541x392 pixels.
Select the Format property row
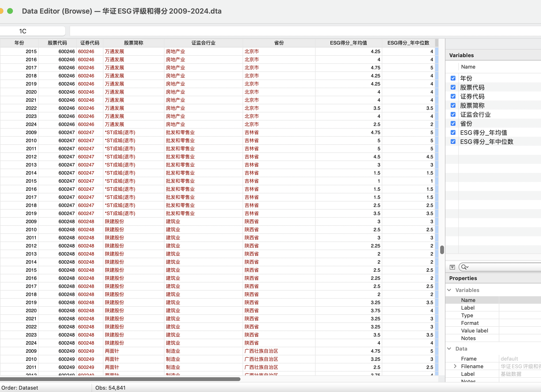(x=470, y=323)
